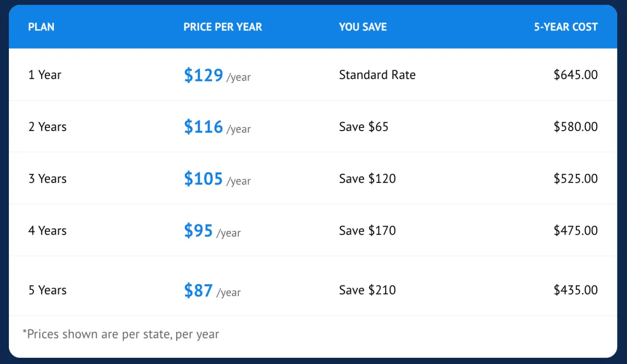Click the Save $210 text
Viewport: 627px width, 364px height.
[x=367, y=290]
